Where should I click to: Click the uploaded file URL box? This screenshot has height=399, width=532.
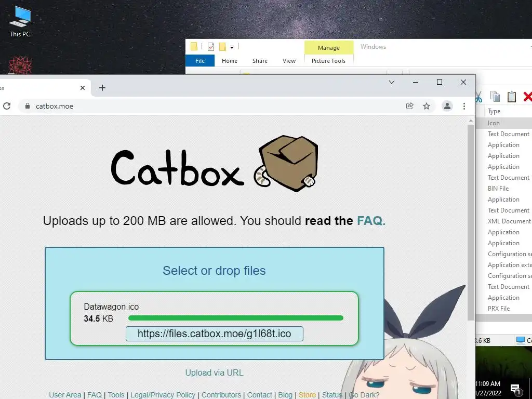tap(215, 334)
